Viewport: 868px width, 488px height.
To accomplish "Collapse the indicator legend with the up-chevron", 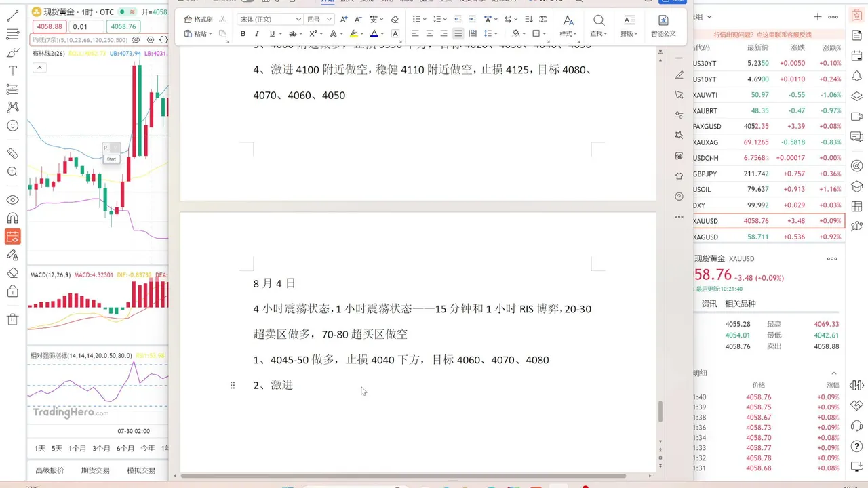I will pyautogui.click(x=39, y=67).
